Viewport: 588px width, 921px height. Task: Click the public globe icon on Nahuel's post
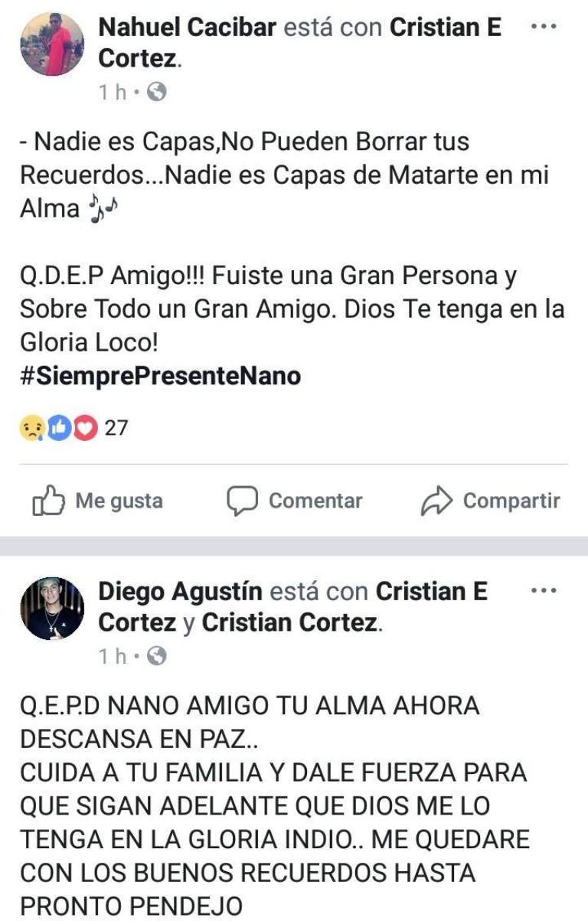(x=156, y=93)
